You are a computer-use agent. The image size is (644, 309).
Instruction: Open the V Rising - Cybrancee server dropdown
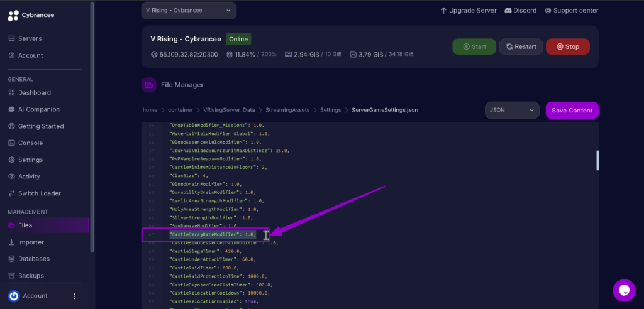point(189,10)
